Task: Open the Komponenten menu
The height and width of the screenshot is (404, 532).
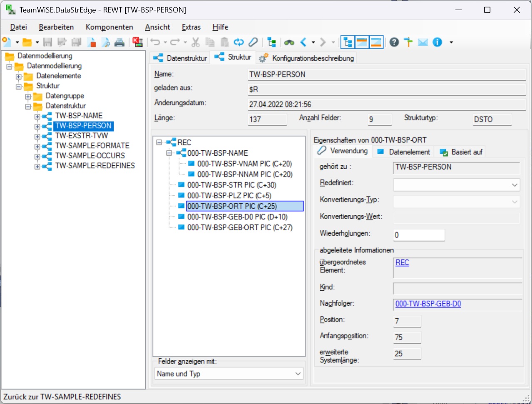Action: [x=109, y=27]
